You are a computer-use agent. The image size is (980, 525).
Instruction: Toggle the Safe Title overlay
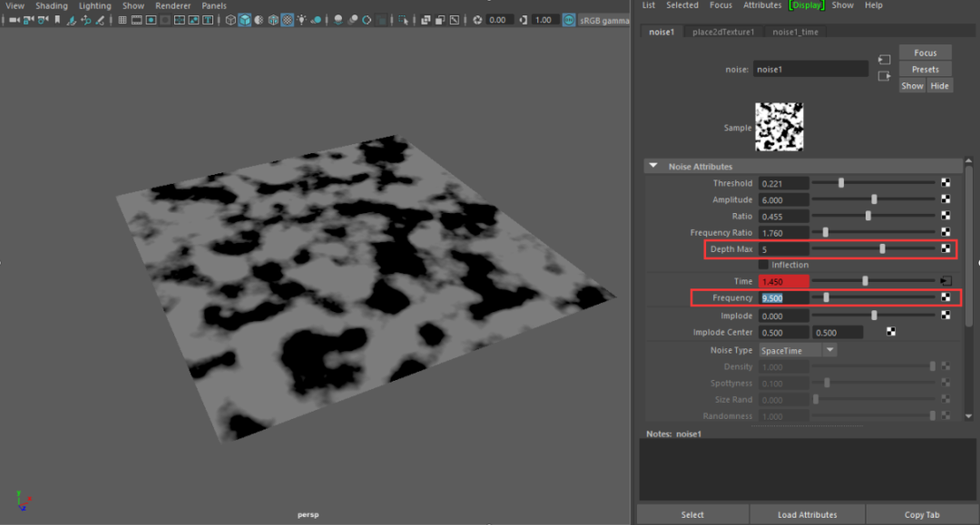coord(208,20)
